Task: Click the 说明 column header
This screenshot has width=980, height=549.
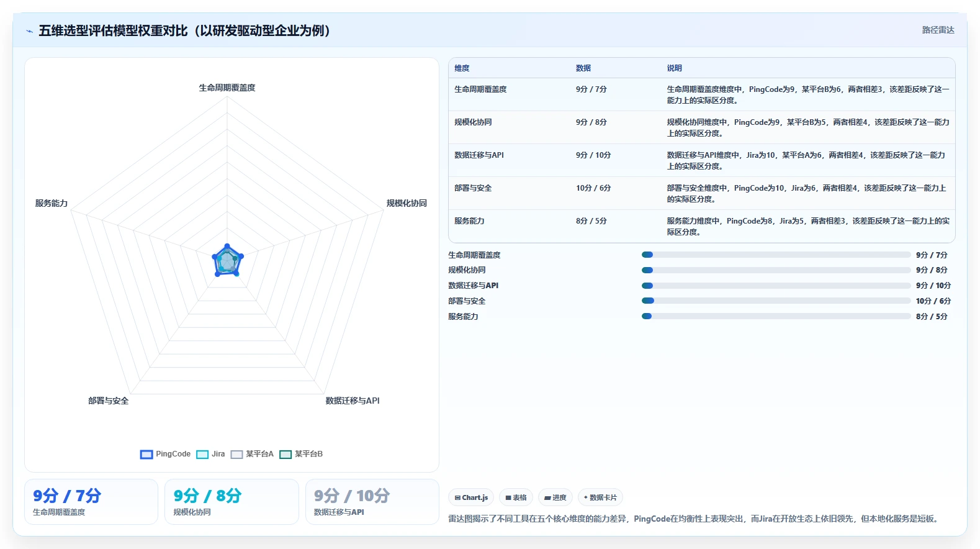Action: (x=675, y=68)
